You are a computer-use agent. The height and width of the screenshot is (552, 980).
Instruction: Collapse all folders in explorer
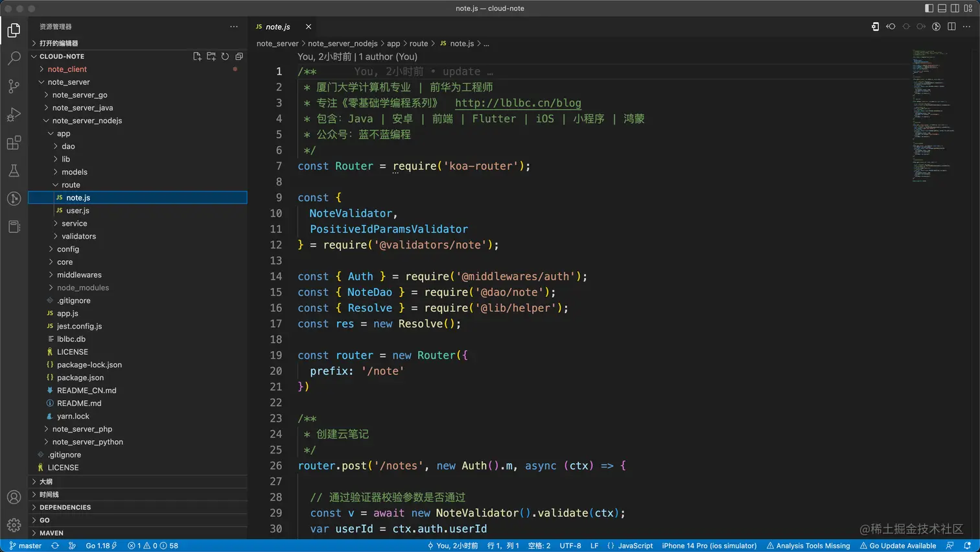coord(239,56)
